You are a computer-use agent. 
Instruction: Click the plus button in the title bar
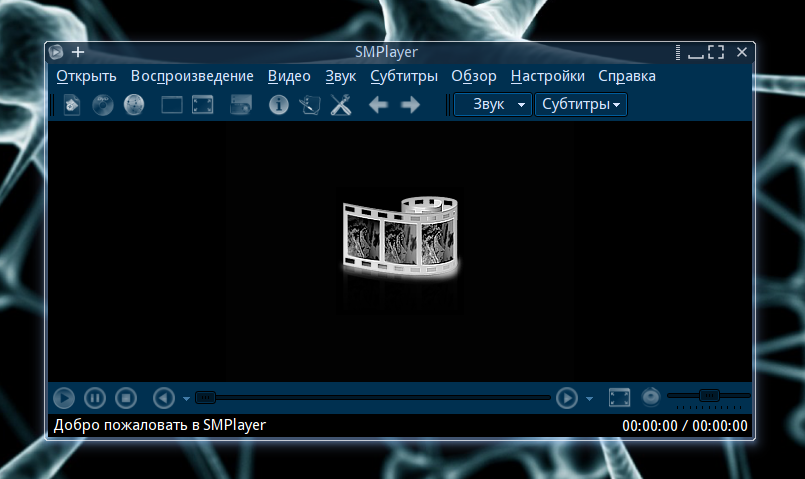coord(78,52)
